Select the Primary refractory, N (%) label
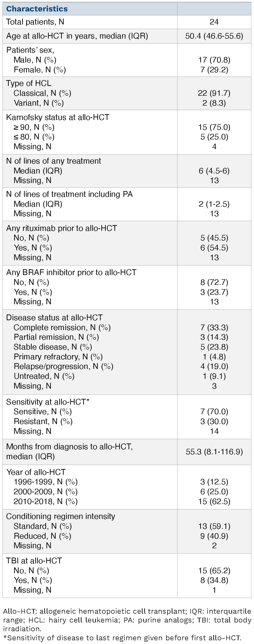 point(58,357)
